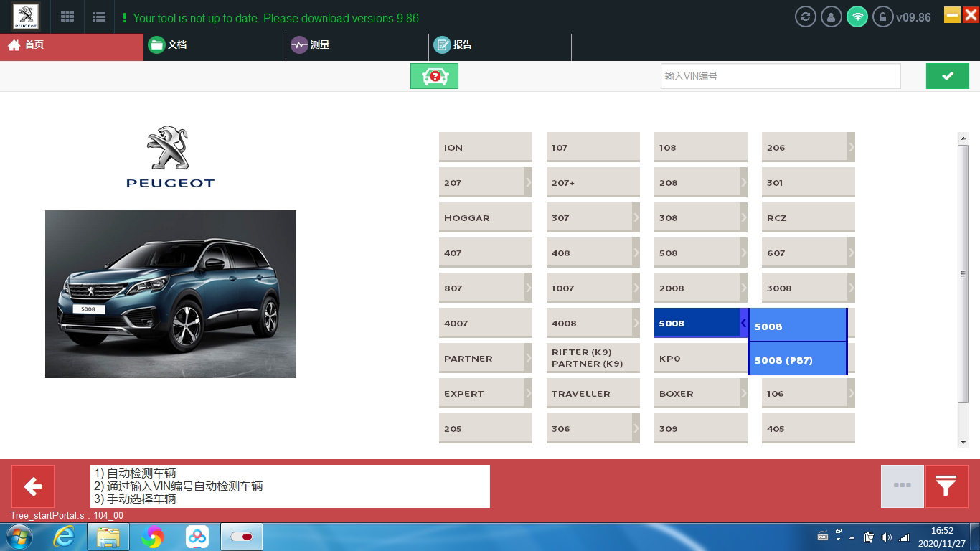Expand the 207 model arrow
Viewport: 980px width, 551px height.
pos(528,182)
